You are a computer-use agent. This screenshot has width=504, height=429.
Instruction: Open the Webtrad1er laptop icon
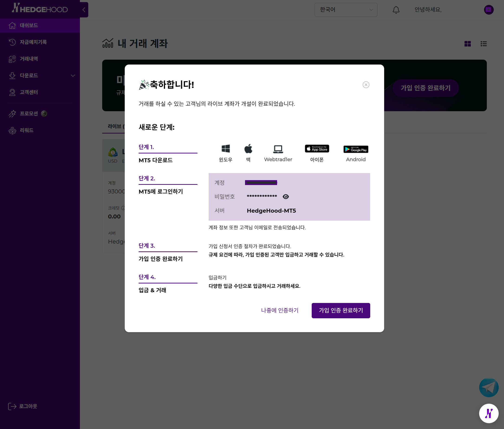coord(278,149)
